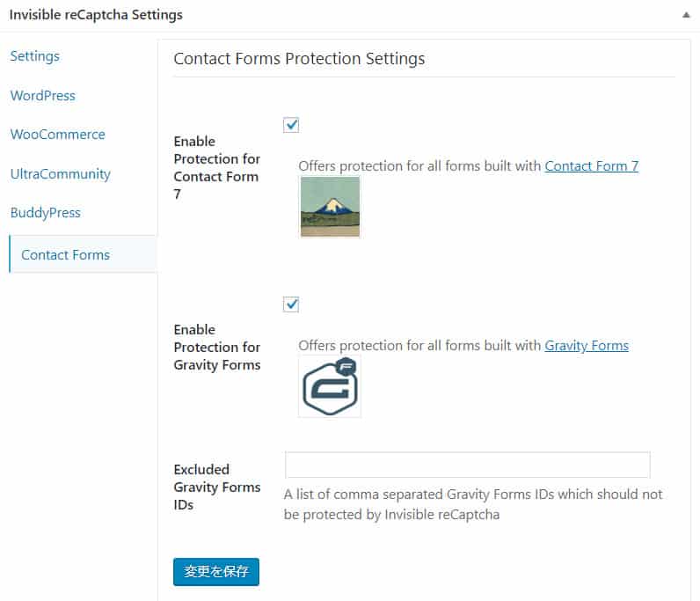Go to the UltraCommunity tab
Viewport: 700px width, 601px height.
[x=61, y=173]
